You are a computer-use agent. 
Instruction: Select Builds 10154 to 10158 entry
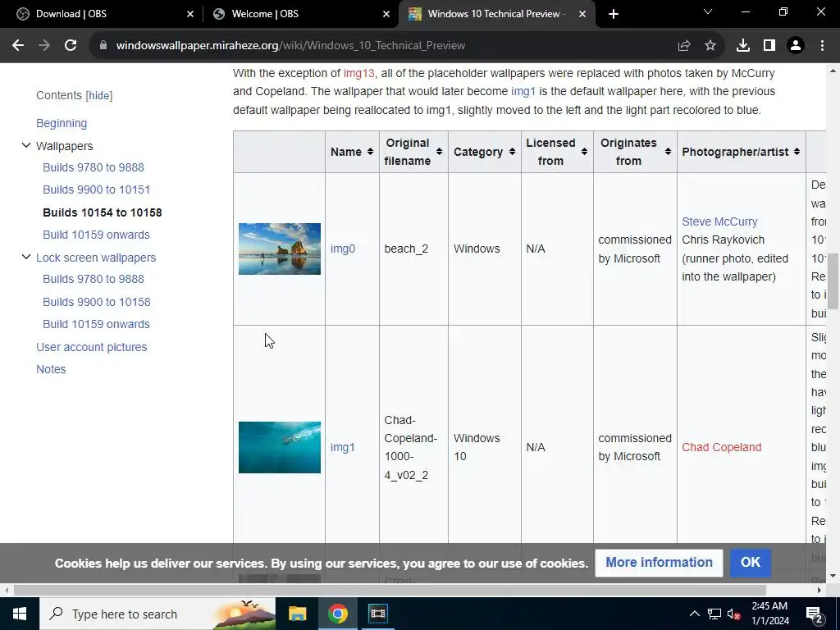[103, 212]
